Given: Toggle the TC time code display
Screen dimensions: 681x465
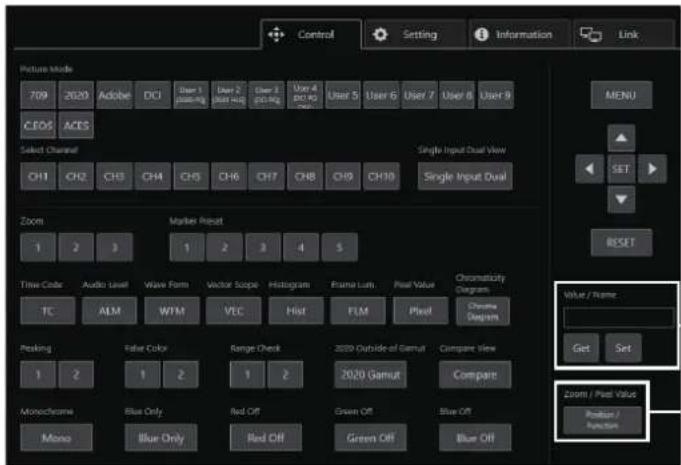Looking at the screenshot, I should [x=48, y=311].
